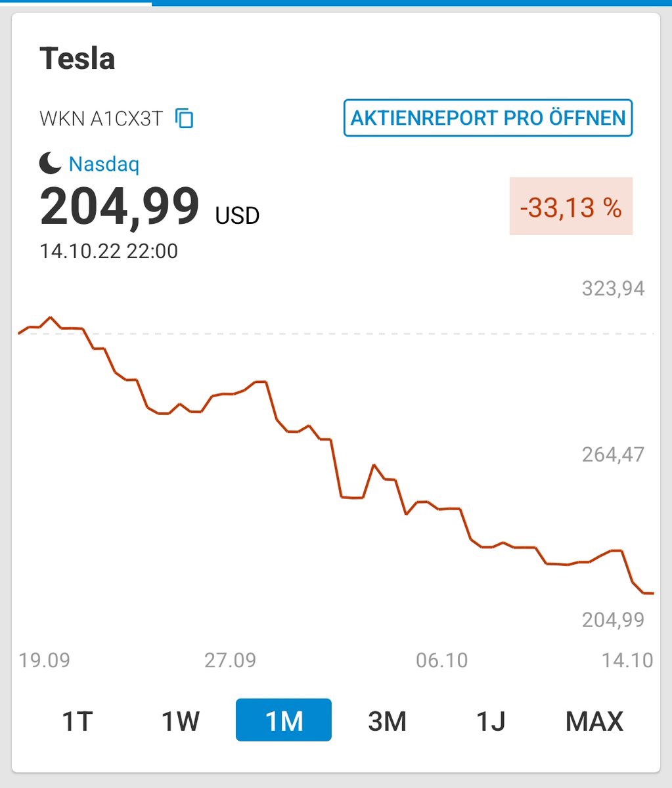Click the Tesla stock title
Screen dimensions: 672x788
point(78,58)
